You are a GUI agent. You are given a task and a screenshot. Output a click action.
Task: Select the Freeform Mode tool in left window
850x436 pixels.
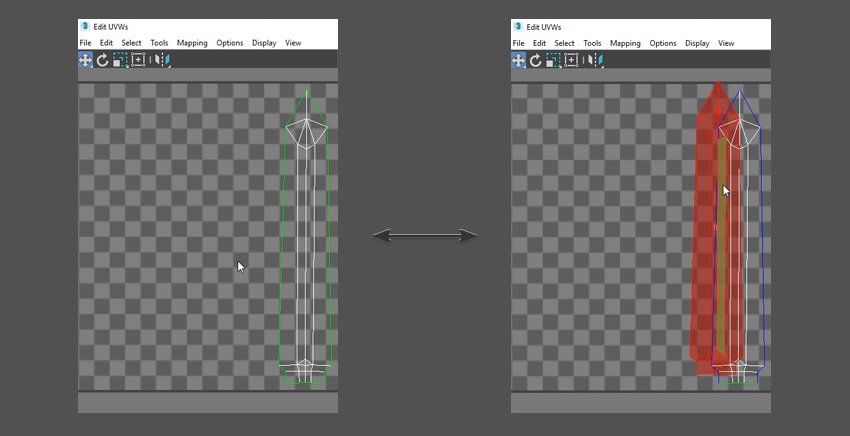pyautogui.click(x=138, y=60)
